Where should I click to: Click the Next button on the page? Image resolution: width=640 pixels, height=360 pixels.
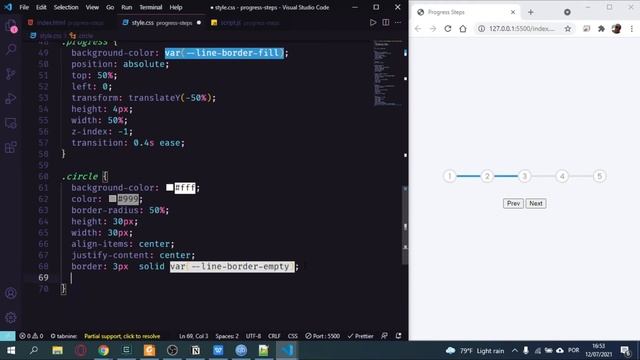click(x=536, y=203)
